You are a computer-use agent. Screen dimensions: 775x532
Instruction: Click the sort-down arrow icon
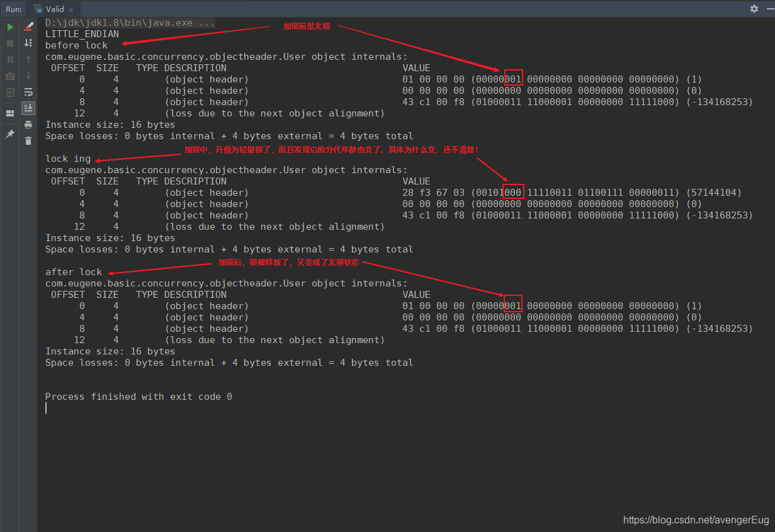[x=28, y=43]
